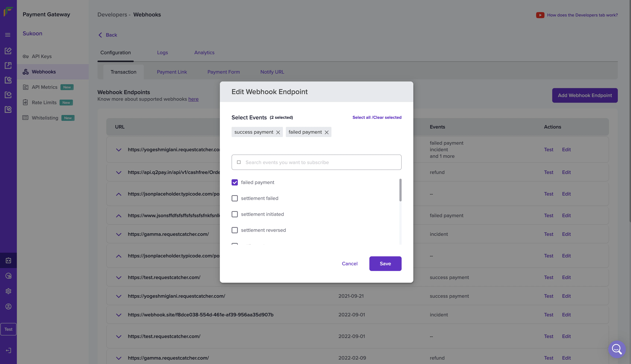This screenshot has height=364, width=631.
Task: Open the Payment Link tab
Action: coord(172,72)
